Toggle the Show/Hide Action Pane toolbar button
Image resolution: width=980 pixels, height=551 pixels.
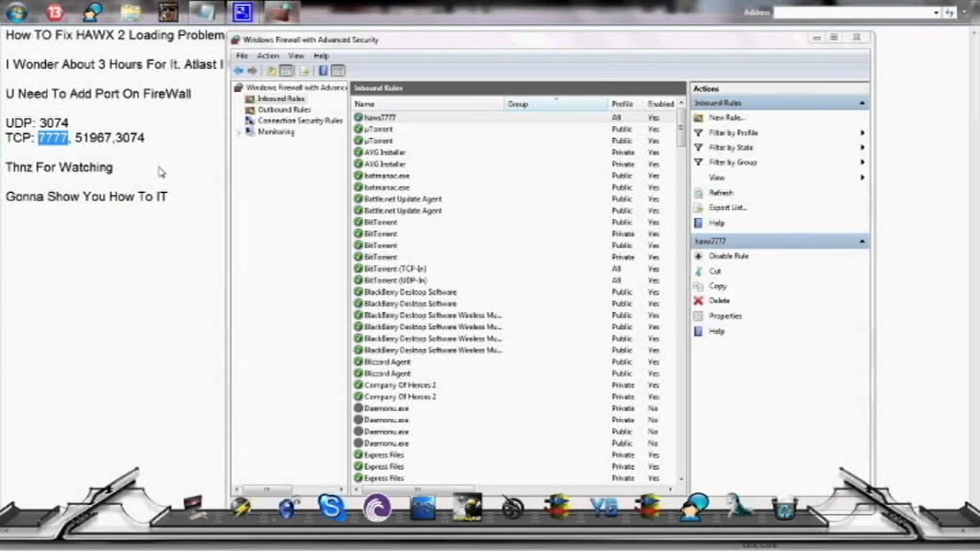[x=338, y=71]
